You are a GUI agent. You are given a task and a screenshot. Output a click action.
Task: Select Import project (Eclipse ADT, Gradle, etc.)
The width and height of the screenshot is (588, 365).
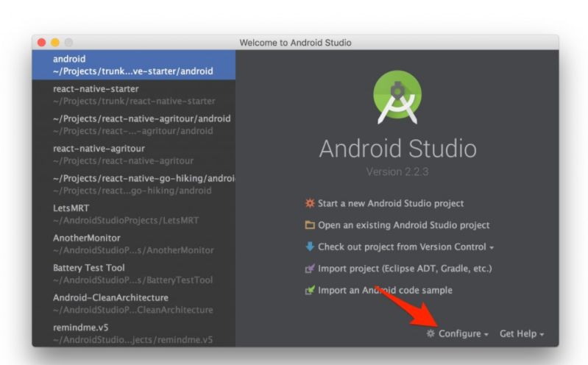(x=405, y=269)
